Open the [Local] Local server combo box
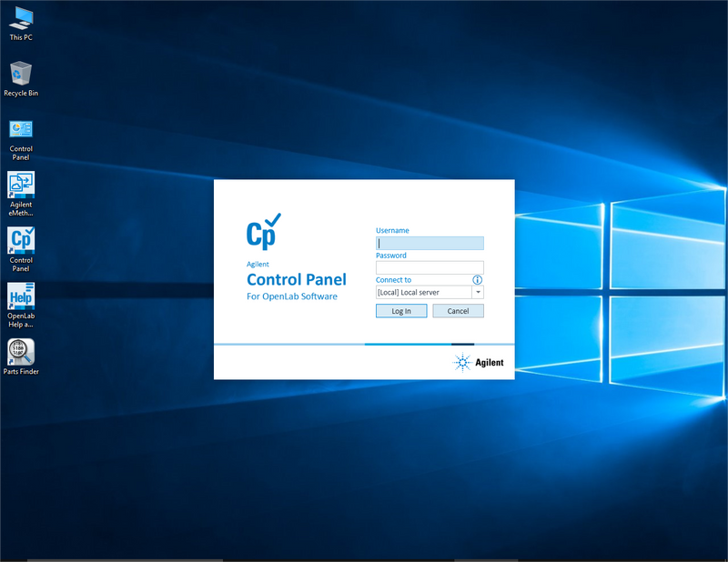Image resolution: width=728 pixels, height=562 pixels. point(423,293)
